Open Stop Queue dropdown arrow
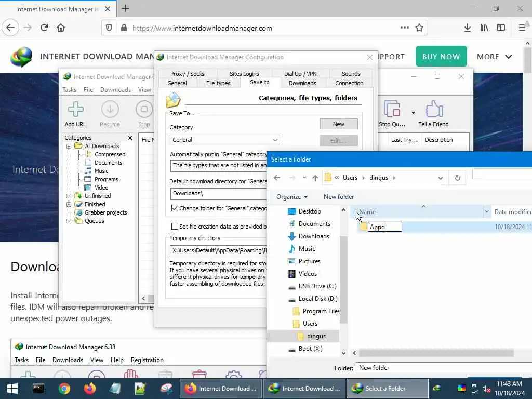This screenshot has width=532, height=399. click(413, 113)
